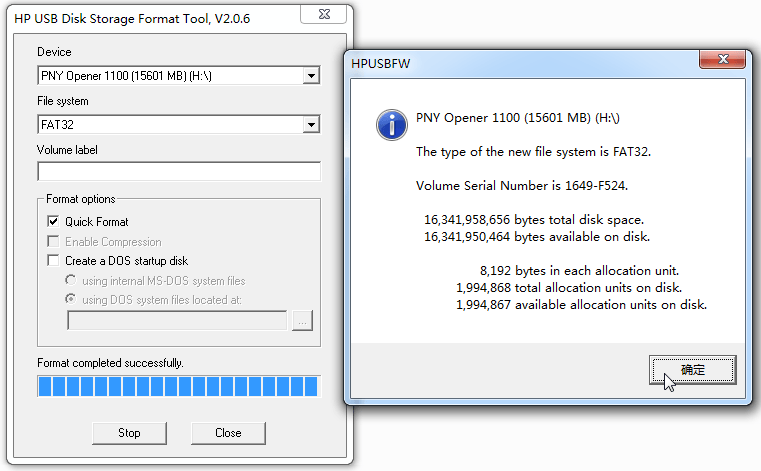This screenshot has height=471, width=761.
Task: Click the Enable Compression checkbox
Action: click(53, 241)
